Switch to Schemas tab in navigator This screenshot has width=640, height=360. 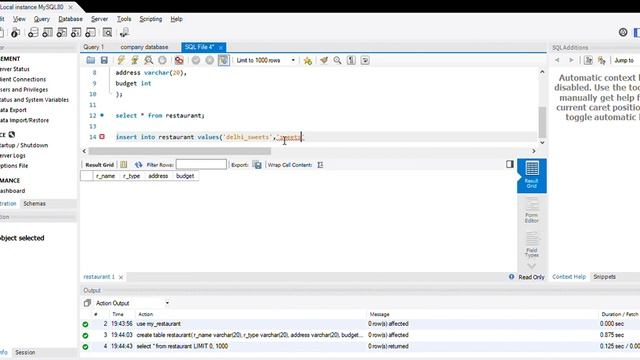tap(34, 203)
